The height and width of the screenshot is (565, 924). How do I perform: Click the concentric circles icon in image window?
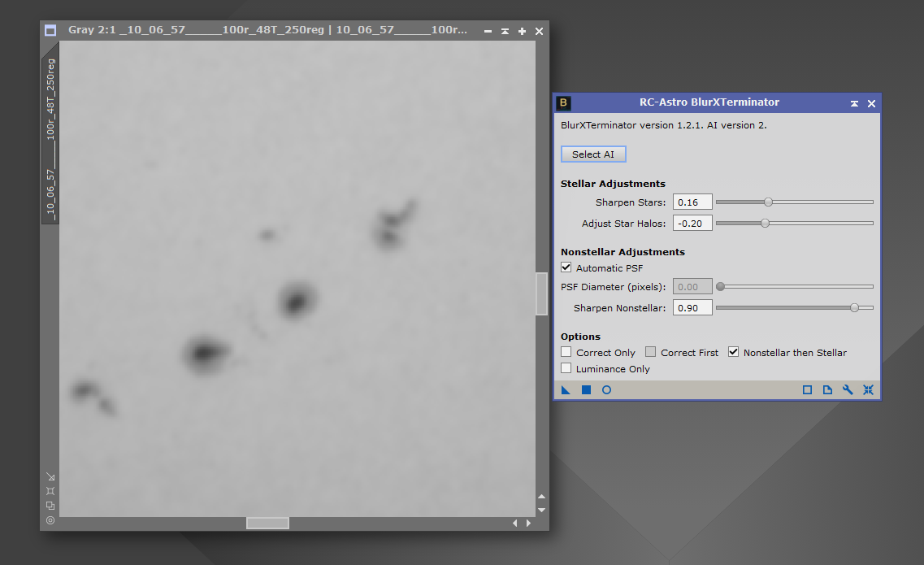click(50, 520)
